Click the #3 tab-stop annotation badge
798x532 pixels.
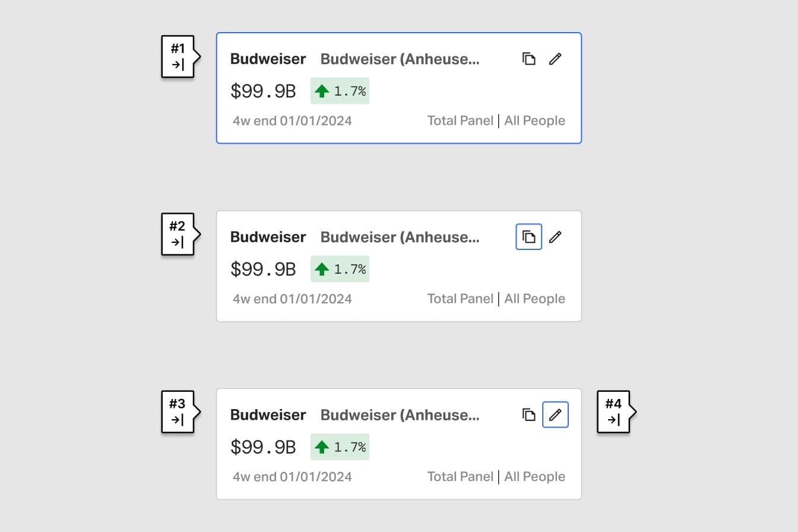click(178, 411)
